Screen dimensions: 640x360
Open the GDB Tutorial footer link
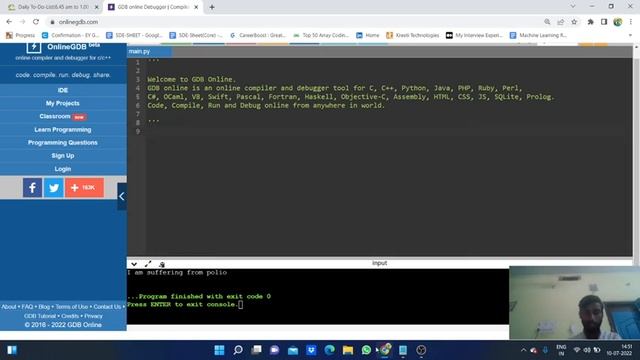[x=40, y=316]
